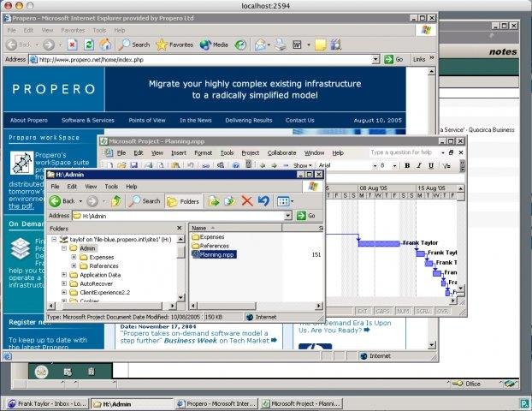Click the Mail icon in Internet Explorer toolbar

coord(261,45)
